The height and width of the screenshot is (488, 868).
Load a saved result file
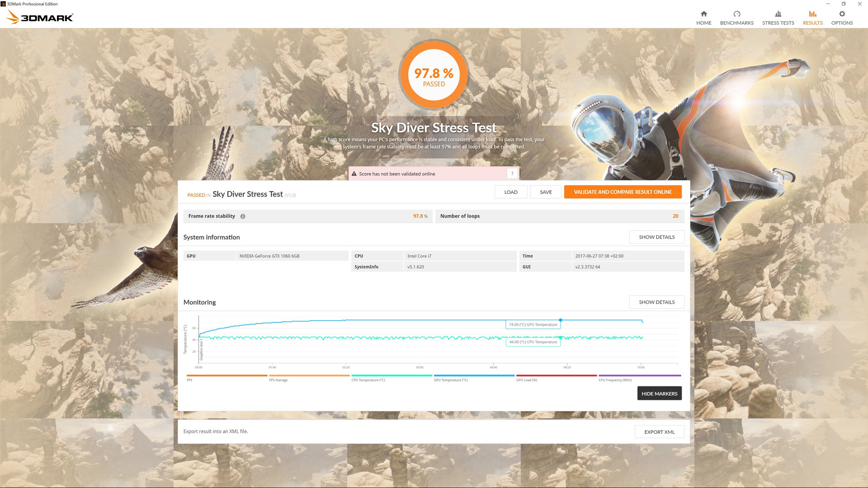coord(510,192)
